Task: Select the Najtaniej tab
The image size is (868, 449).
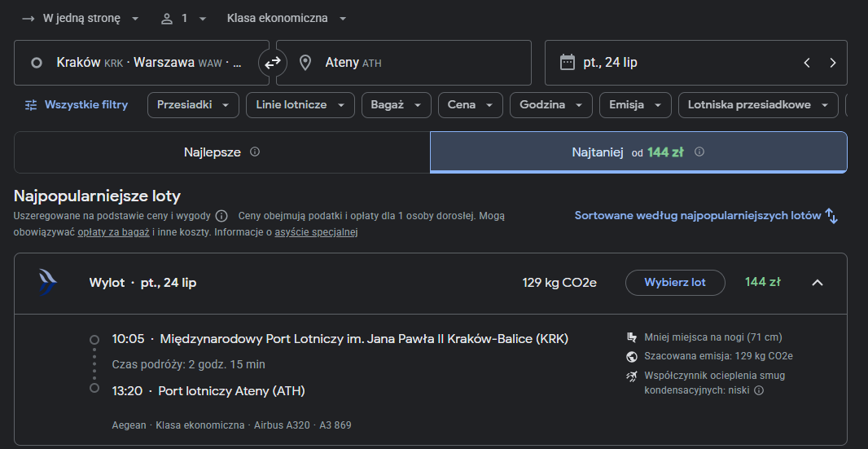Action: (x=638, y=152)
